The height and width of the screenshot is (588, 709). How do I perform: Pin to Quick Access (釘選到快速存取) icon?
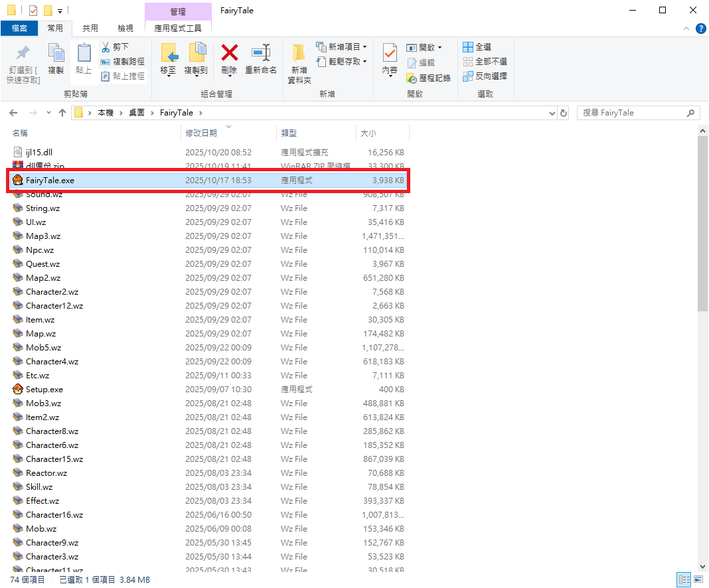point(23,53)
